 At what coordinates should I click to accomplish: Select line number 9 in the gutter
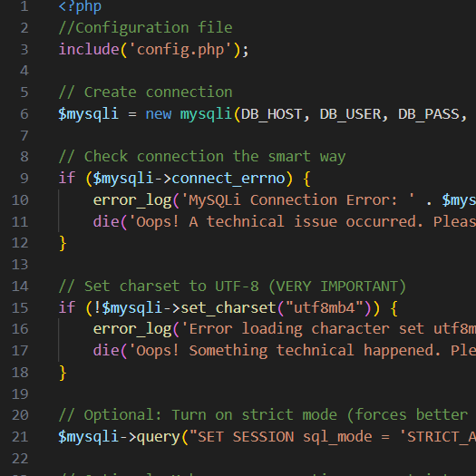click(x=24, y=179)
